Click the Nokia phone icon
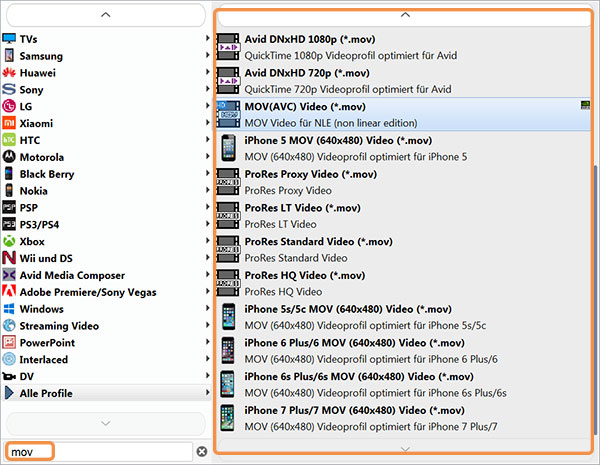Screen dimensions: 600x465 [9, 190]
